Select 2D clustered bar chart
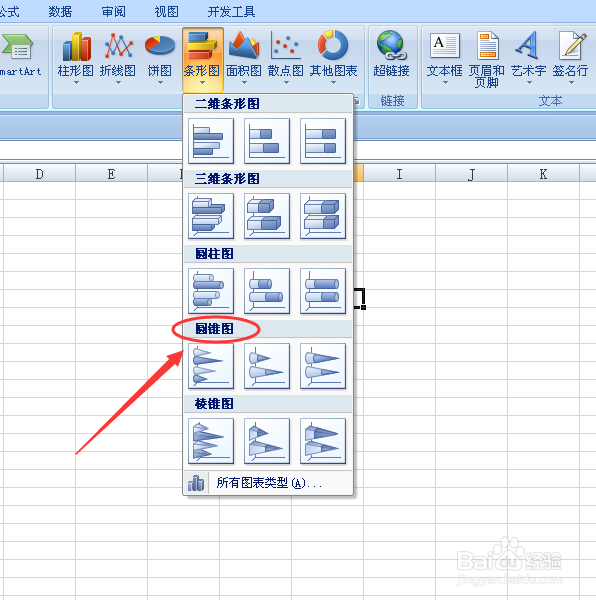The width and height of the screenshot is (596, 600). point(211,141)
